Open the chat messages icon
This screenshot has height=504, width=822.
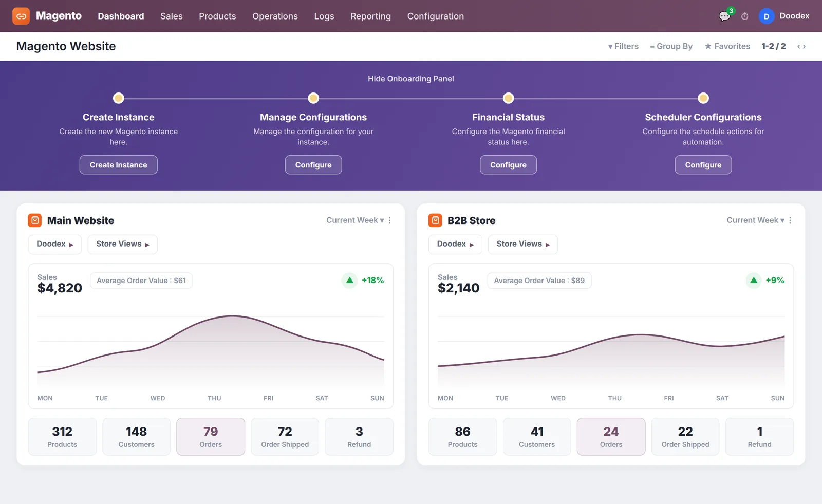point(724,16)
